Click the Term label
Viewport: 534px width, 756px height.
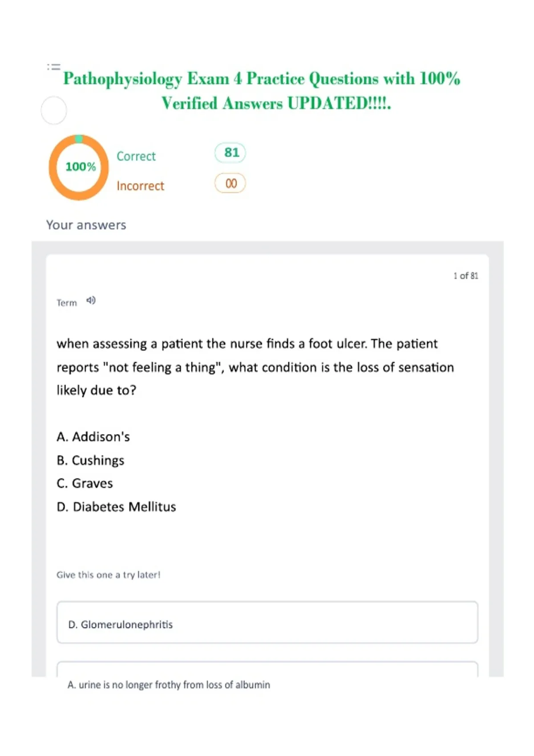(67, 303)
